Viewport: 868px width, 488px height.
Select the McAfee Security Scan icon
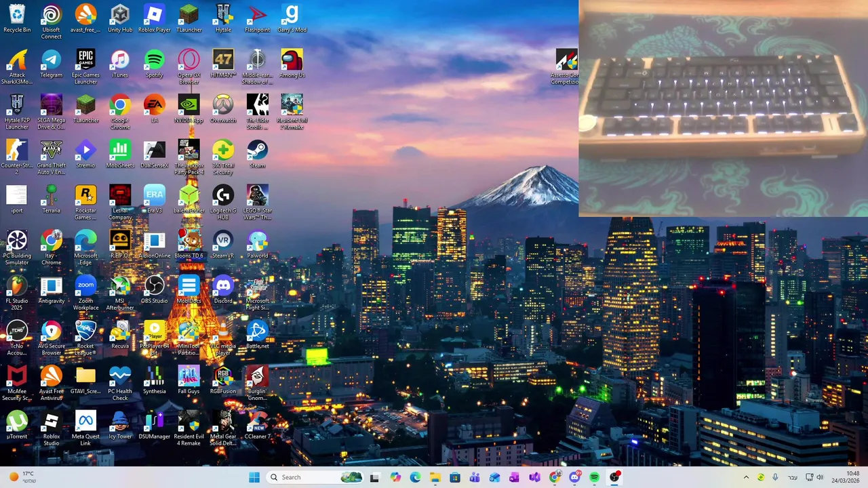pos(17,384)
